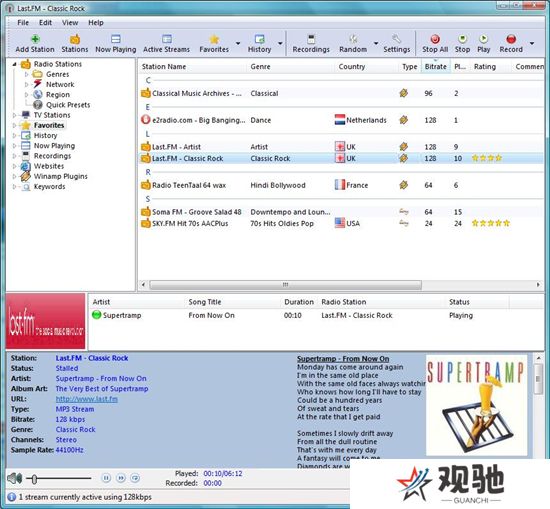Open Active Streams from the toolbar
Image resolution: width=550 pixels, height=509 pixels.
166,43
